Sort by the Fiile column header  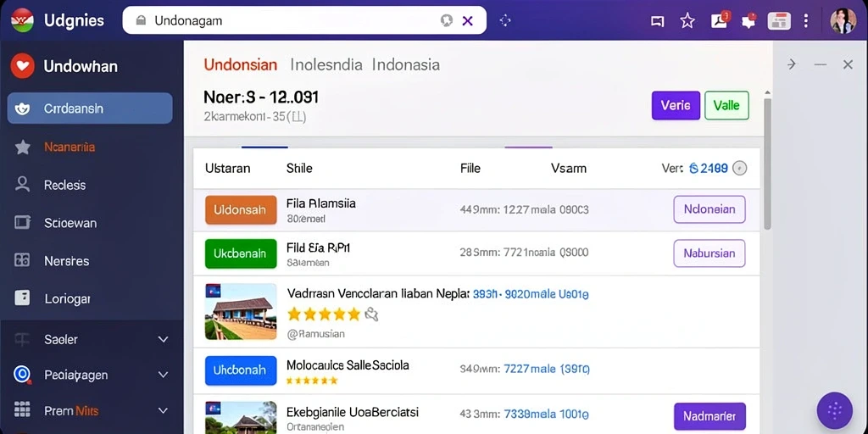click(x=470, y=169)
